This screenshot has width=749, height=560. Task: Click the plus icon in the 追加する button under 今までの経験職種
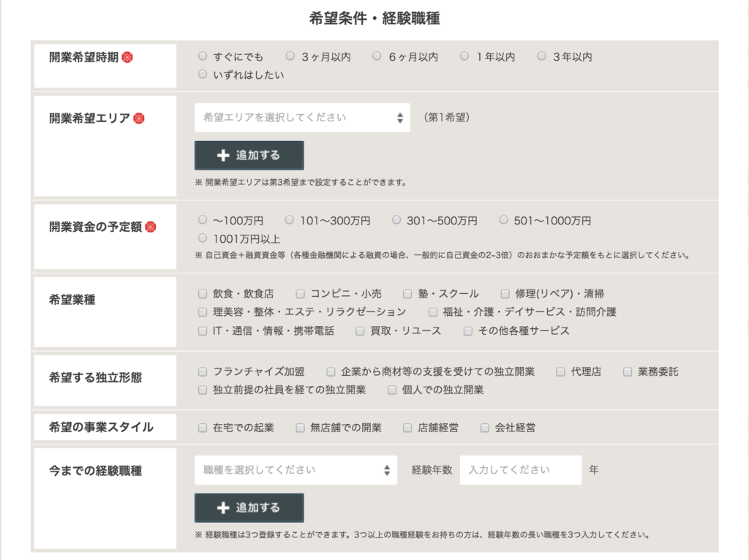[223, 508]
